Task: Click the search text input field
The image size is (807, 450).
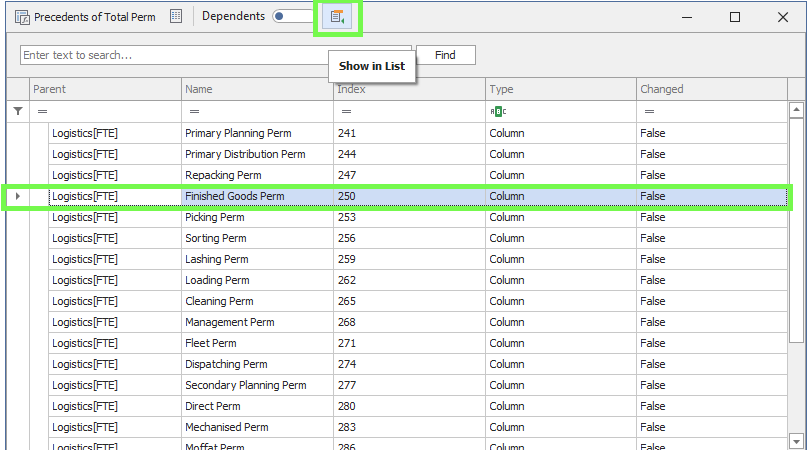Action: click(x=215, y=55)
